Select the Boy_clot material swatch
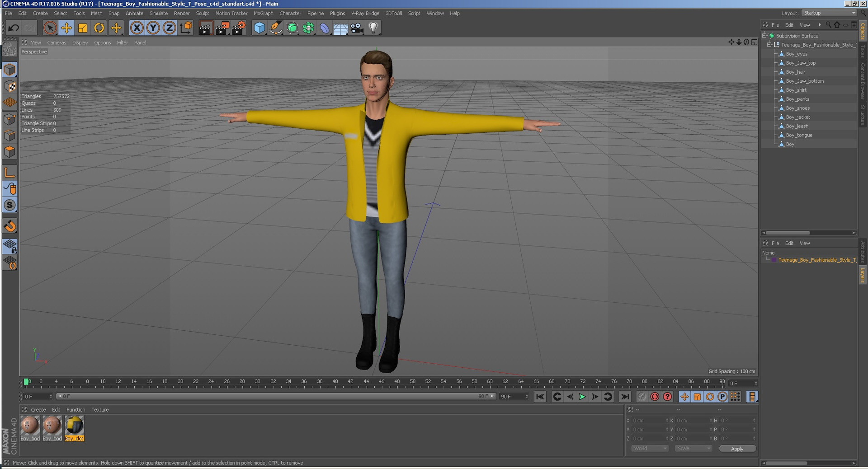Viewport: 868px width, 469px height. tap(74, 428)
